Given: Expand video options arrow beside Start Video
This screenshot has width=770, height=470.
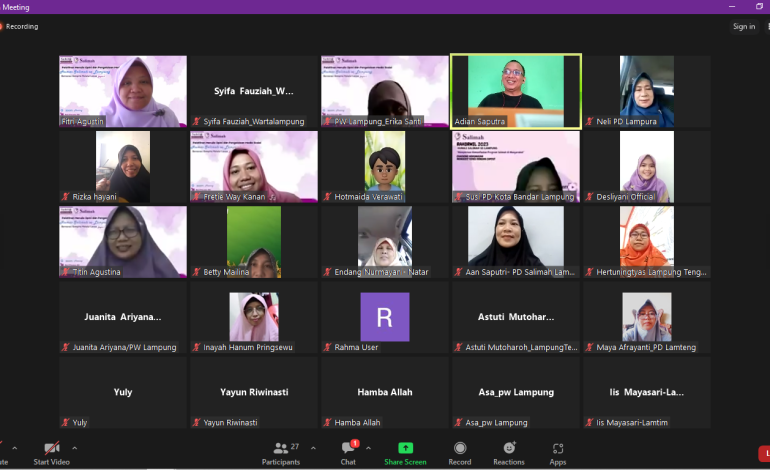Looking at the screenshot, I should click(x=75, y=448).
